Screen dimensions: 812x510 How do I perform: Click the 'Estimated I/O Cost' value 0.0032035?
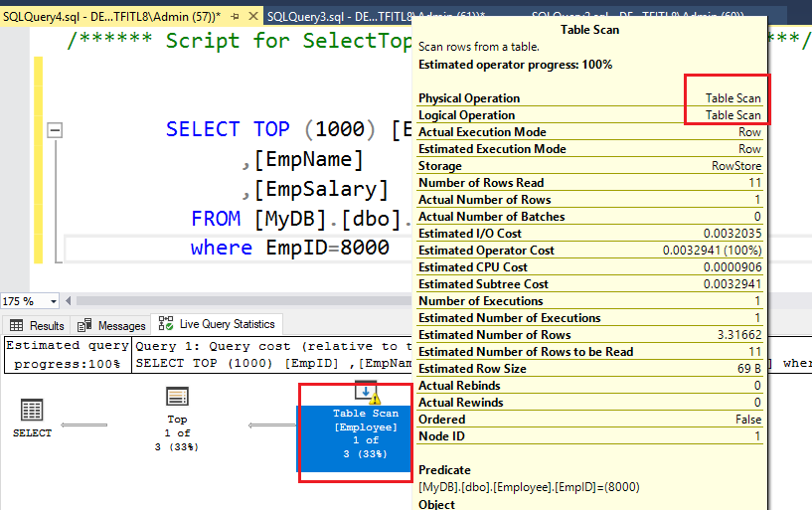point(732,234)
